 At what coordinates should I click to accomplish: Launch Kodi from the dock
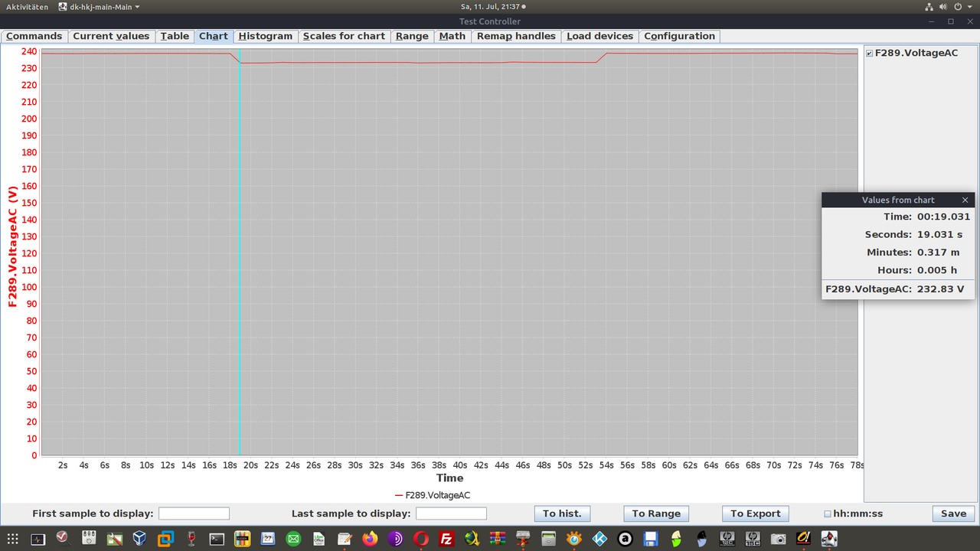point(599,540)
